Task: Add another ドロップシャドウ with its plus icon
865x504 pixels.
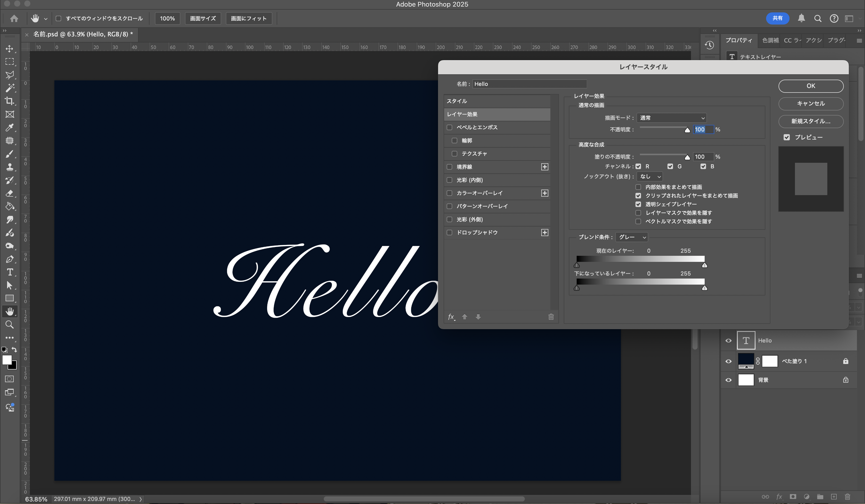Action: click(545, 233)
